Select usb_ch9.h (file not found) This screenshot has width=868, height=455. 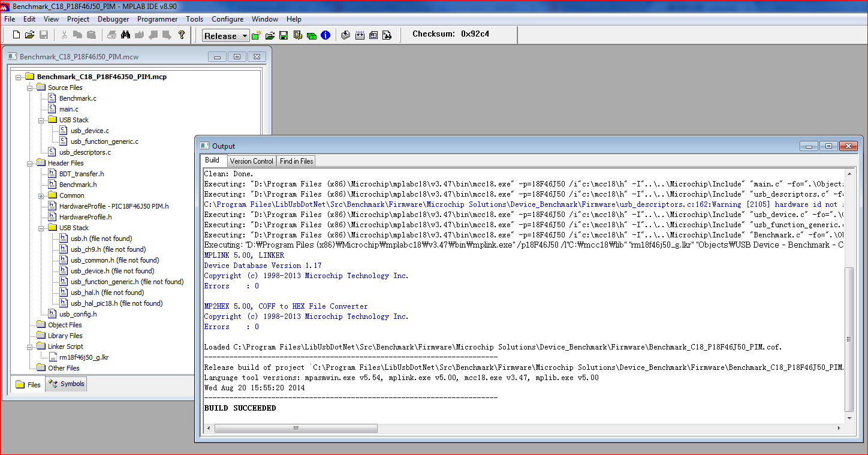[x=108, y=249]
